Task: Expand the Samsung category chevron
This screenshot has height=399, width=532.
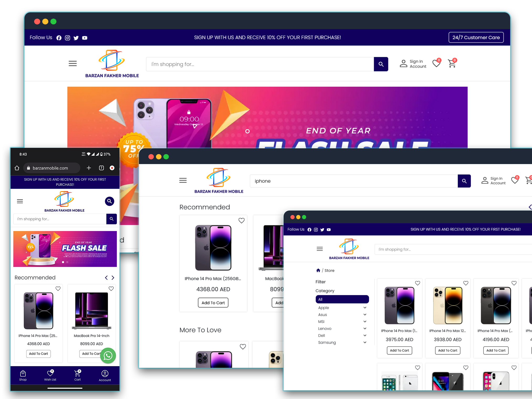Action: coord(365,342)
